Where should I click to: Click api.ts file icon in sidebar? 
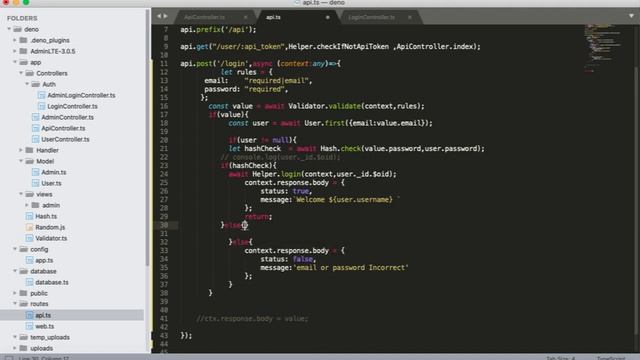tap(29, 315)
